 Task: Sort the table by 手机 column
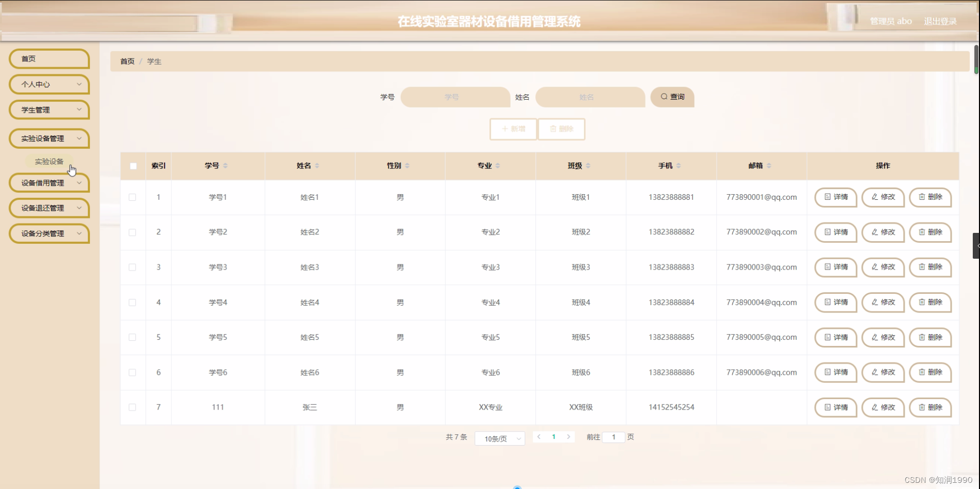(678, 166)
